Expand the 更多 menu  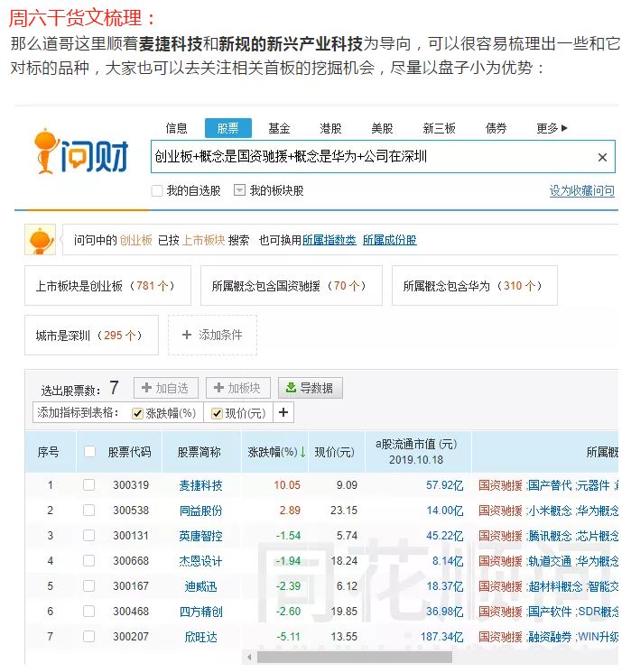tap(552, 128)
